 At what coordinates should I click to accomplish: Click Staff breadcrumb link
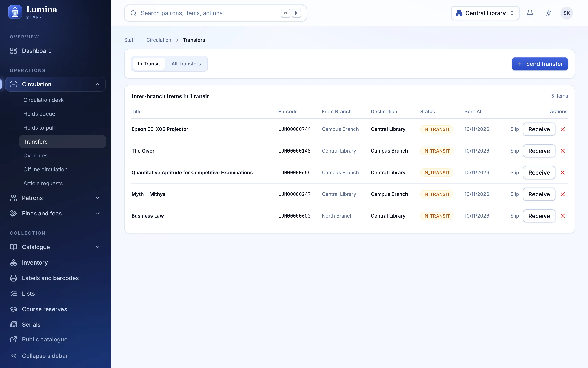129,40
